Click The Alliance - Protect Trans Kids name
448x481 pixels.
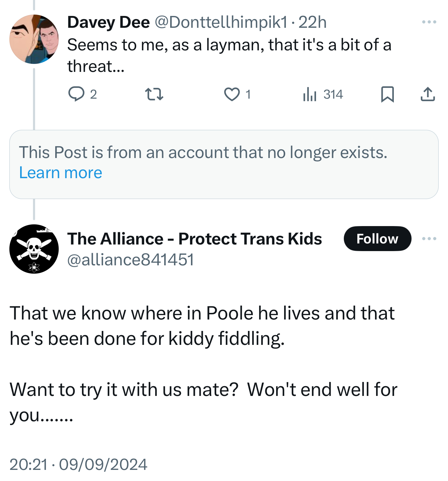point(194,239)
